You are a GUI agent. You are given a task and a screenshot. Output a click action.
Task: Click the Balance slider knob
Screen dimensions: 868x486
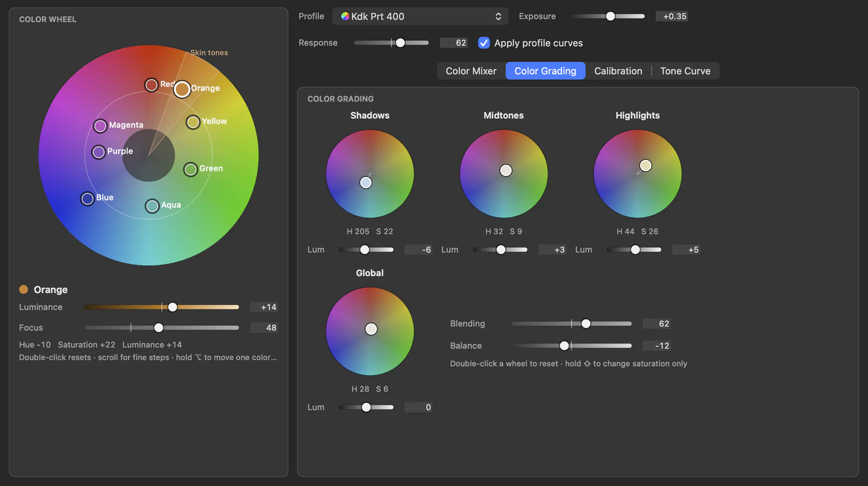click(x=564, y=346)
